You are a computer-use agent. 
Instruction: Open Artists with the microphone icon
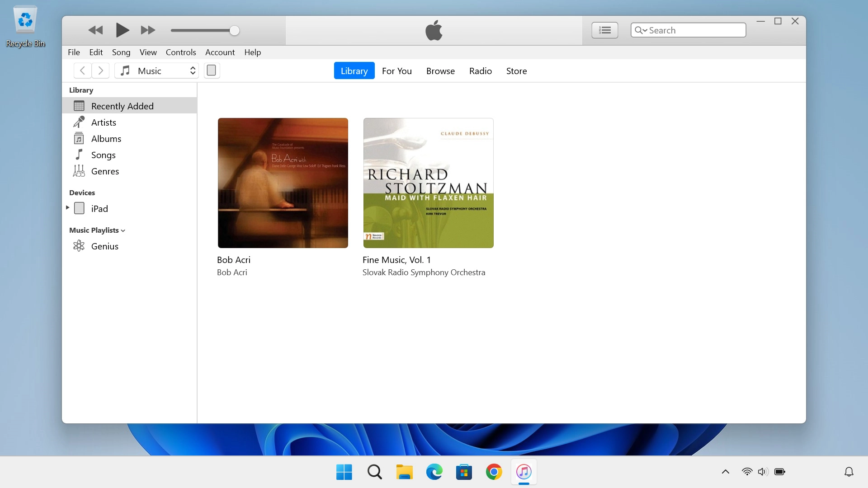click(x=79, y=122)
